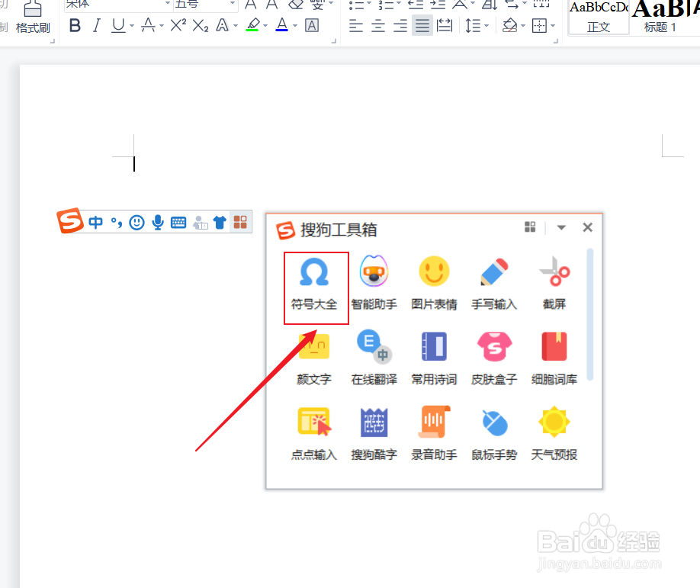Expand shading fill dropdown arrow

[x=523, y=26]
